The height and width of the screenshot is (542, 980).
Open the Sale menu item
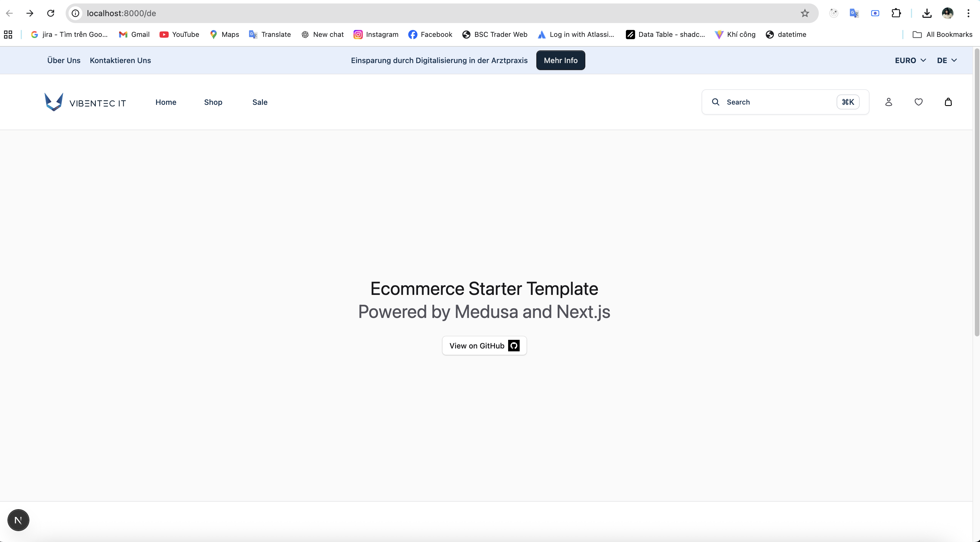260,103
